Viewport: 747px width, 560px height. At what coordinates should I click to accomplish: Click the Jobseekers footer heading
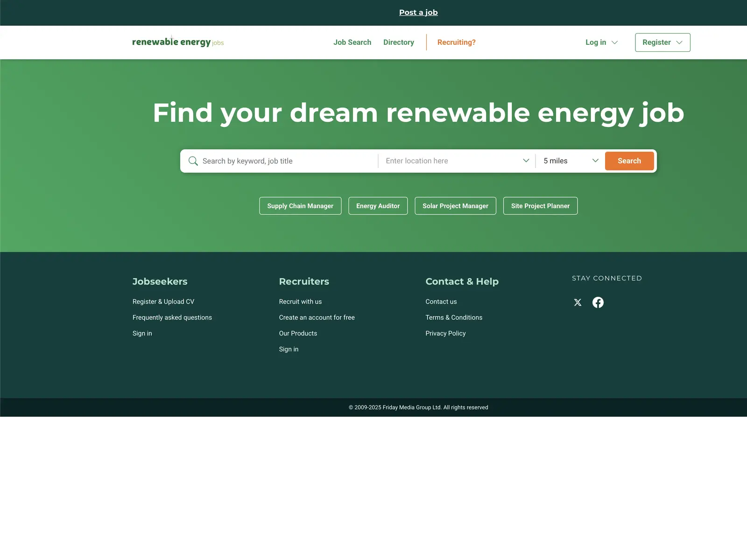pos(160,281)
